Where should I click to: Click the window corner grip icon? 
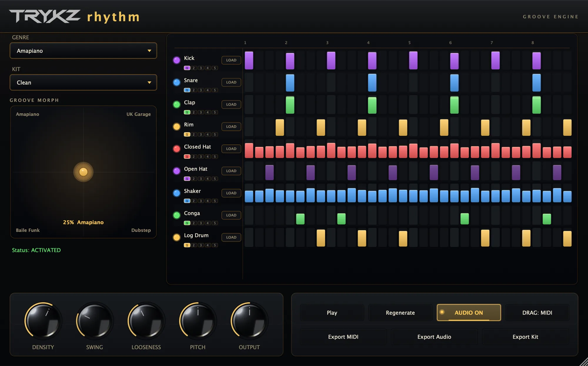584,362
